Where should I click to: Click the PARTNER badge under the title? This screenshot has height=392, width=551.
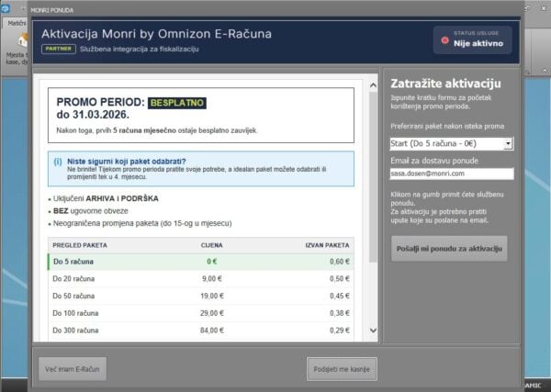click(x=57, y=49)
